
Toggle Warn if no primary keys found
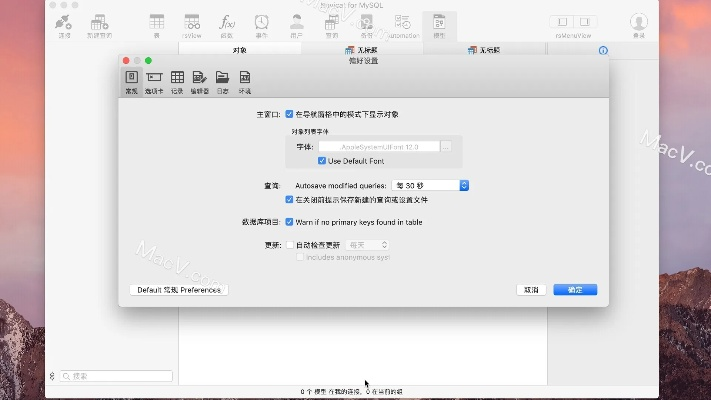(289, 222)
